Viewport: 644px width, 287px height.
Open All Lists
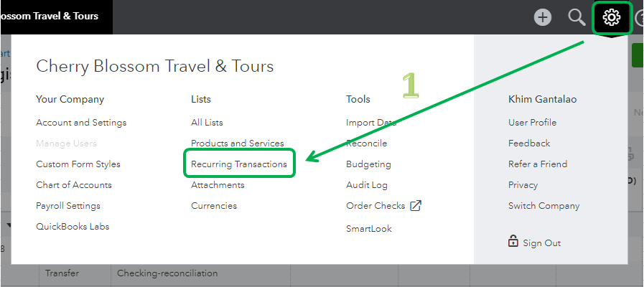coord(207,123)
